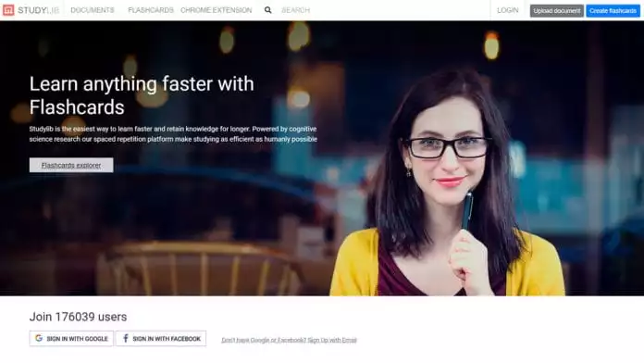Image resolution: width=644 pixels, height=363 pixels.
Task: Open the Flashcards explorer button
Action: click(71, 165)
